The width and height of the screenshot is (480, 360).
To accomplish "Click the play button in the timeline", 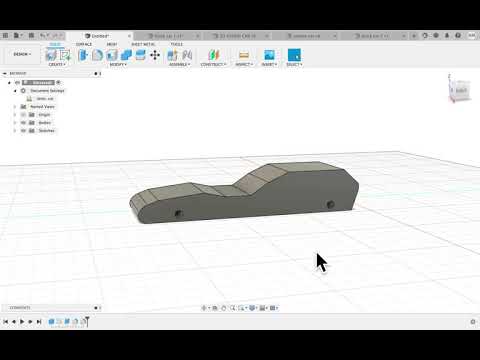I will click(22, 322).
